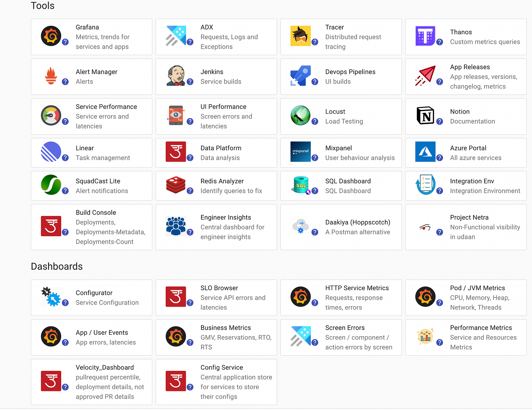Click the question mark badge on Notion card

[x=440, y=121]
